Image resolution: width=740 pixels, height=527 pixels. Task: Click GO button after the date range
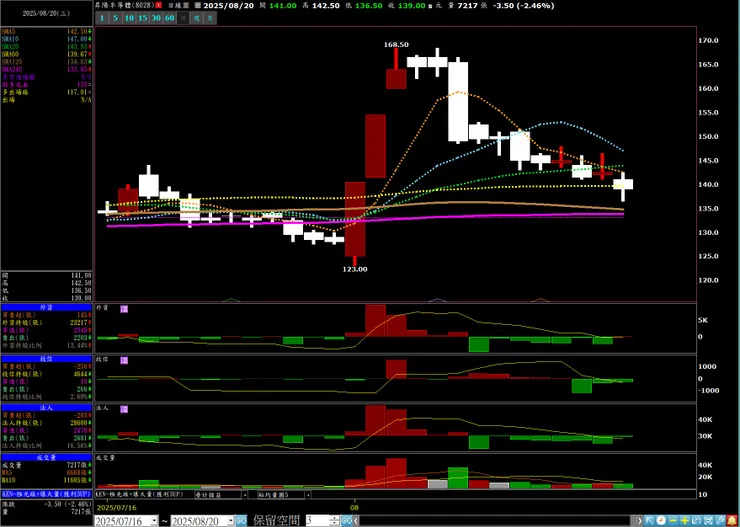pyautogui.click(x=241, y=521)
